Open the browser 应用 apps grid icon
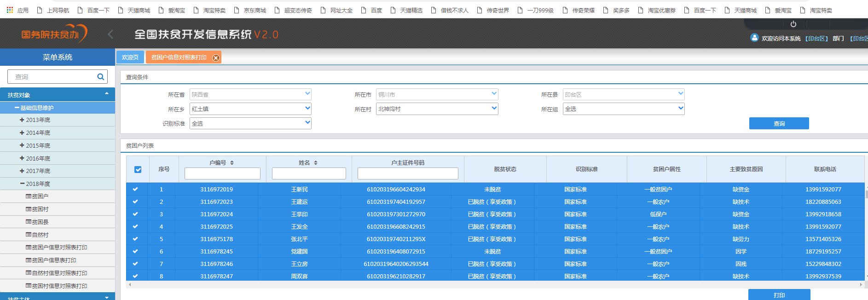The height and width of the screenshot is (300, 868). tap(10, 10)
